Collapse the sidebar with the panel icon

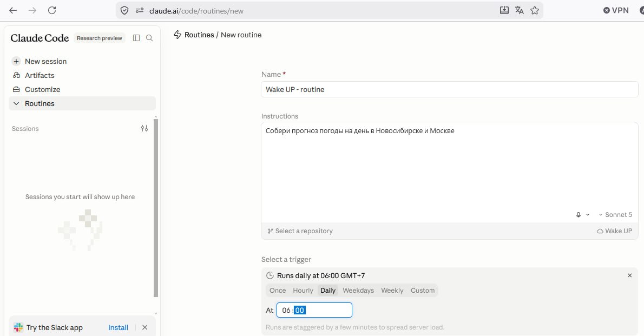(136, 38)
